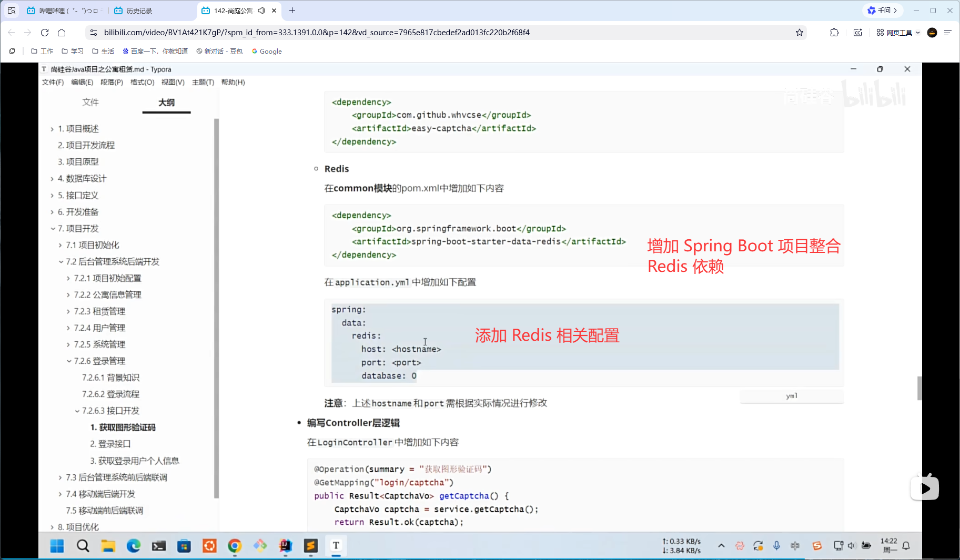The height and width of the screenshot is (560, 960).
Task: Open a new browser tab
Action: (x=292, y=11)
